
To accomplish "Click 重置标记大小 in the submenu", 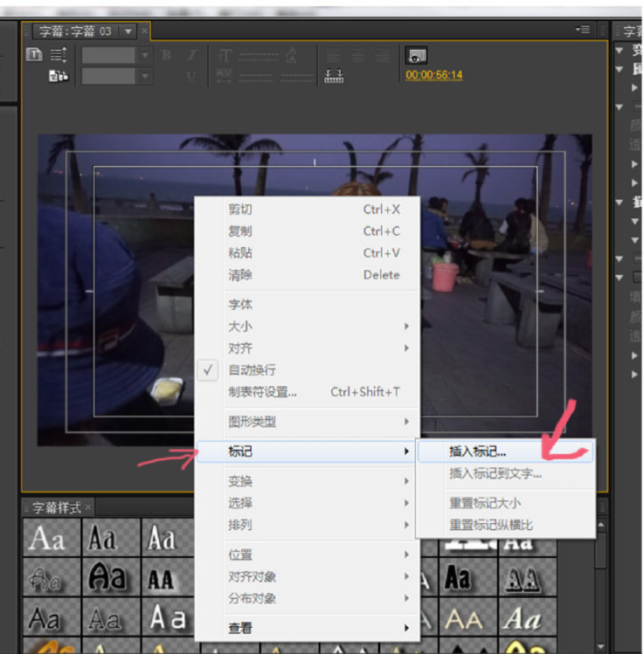I will [486, 503].
